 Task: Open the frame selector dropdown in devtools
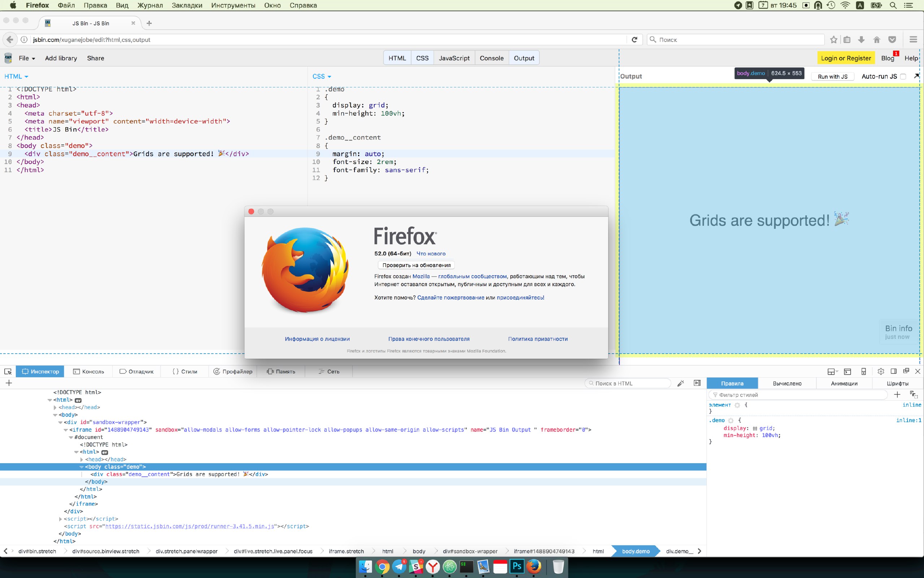pos(832,371)
